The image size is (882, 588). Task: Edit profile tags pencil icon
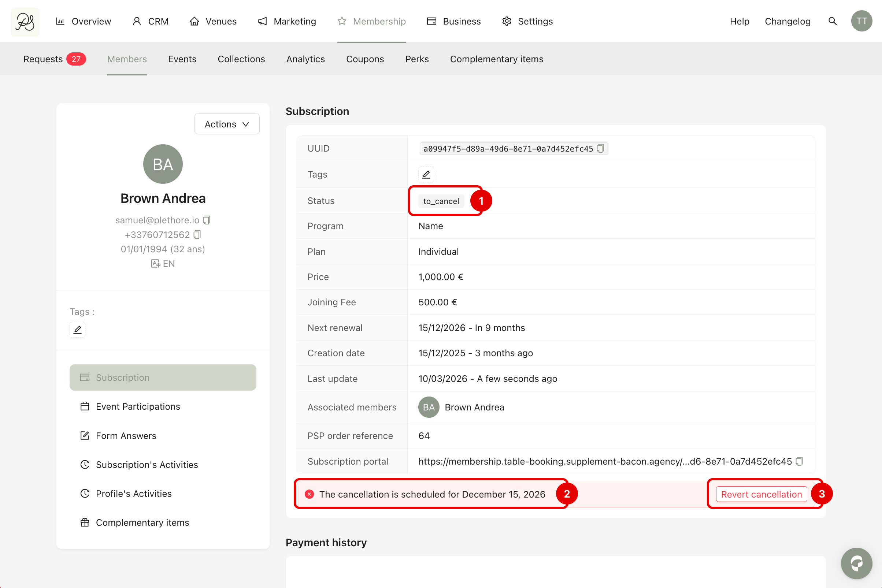pos(77,330)
